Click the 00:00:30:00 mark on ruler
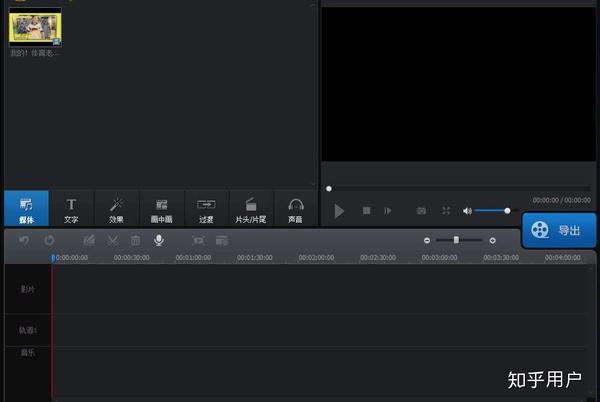 (x=132, y=258)
